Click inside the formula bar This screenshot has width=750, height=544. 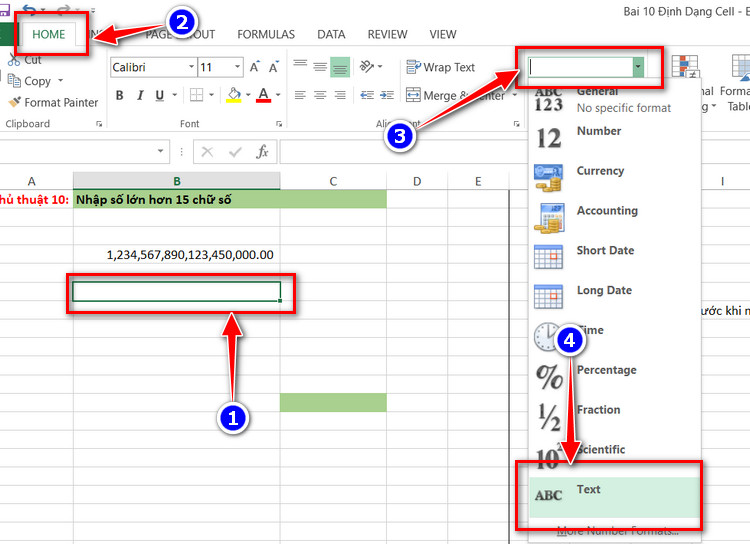pyautogui.click(x=403, y=152)
